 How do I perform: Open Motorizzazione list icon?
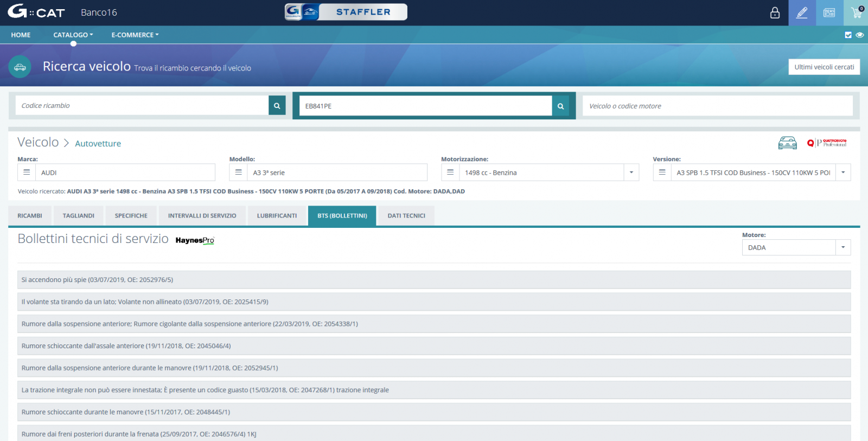pos(450,172)
